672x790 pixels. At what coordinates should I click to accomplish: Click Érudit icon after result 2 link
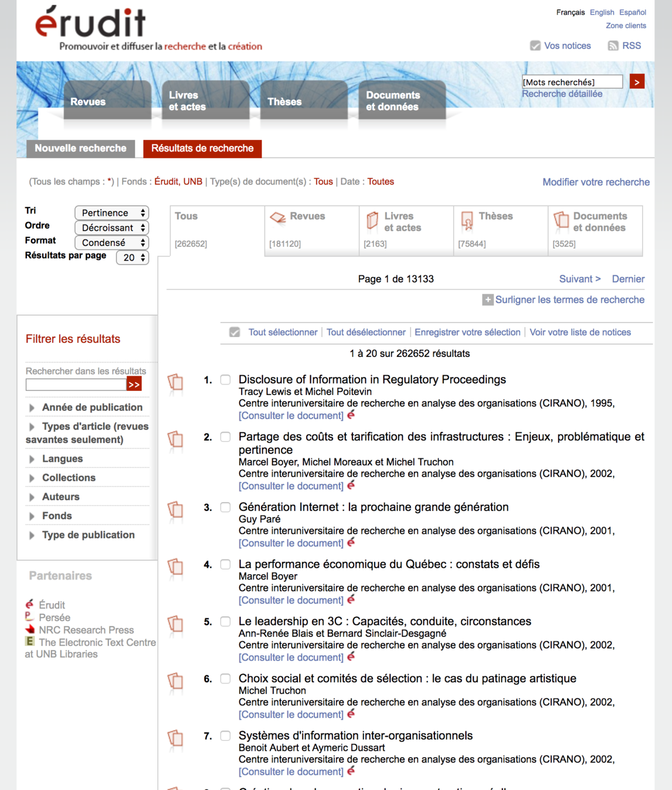click(x=351, y=485)
